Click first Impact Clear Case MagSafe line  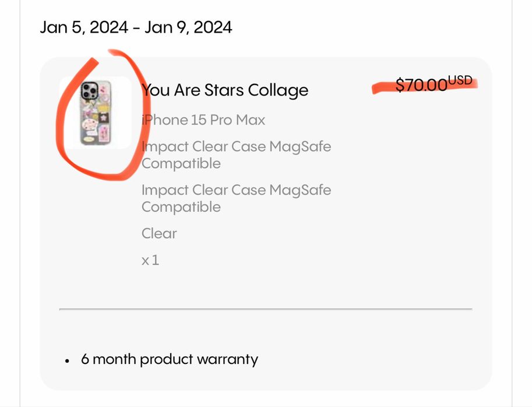click(x=236, y=147)
